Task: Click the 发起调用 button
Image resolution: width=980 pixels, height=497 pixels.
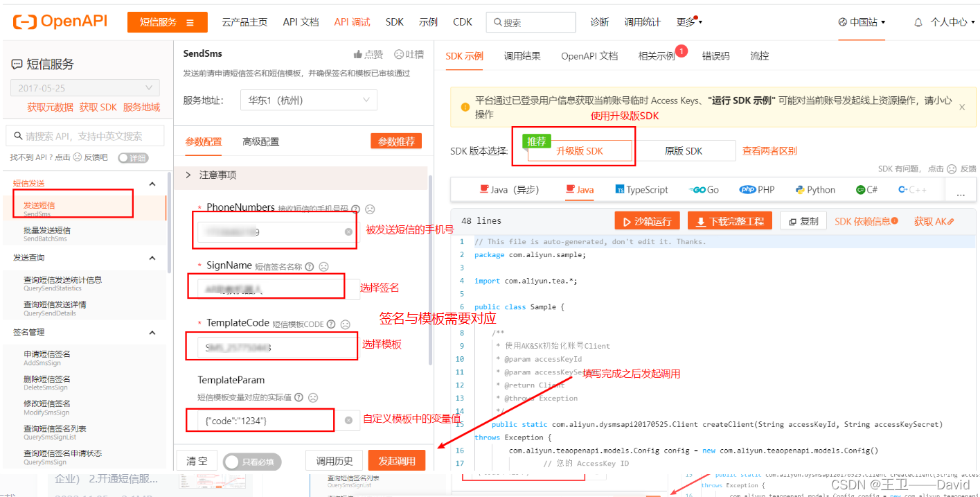Action: point(397,461)
